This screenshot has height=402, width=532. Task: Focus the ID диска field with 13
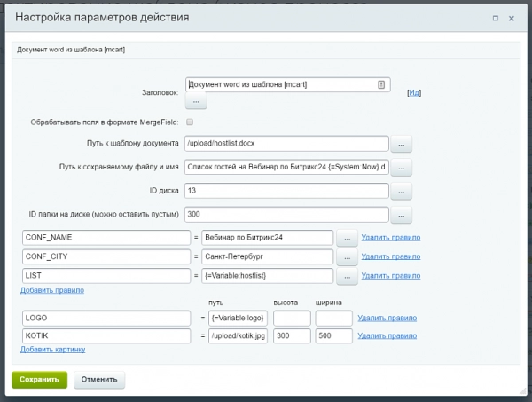click(286, 191)
